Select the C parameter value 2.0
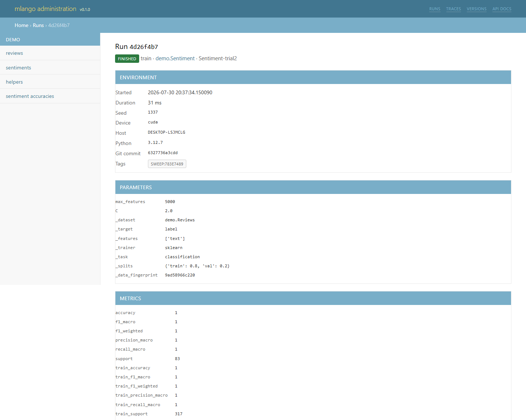The height and width of the screenshot is (420, 526). pos(169,211)
